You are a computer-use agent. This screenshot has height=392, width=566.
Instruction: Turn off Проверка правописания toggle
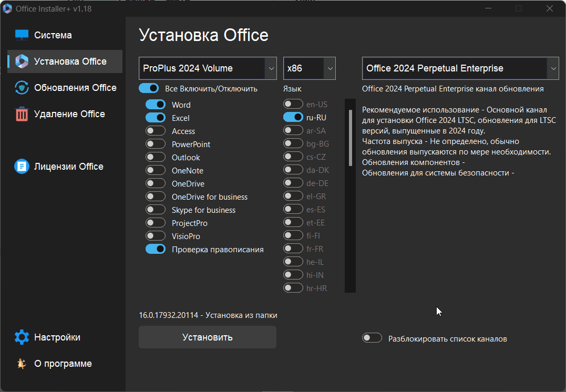pos(156,249)
